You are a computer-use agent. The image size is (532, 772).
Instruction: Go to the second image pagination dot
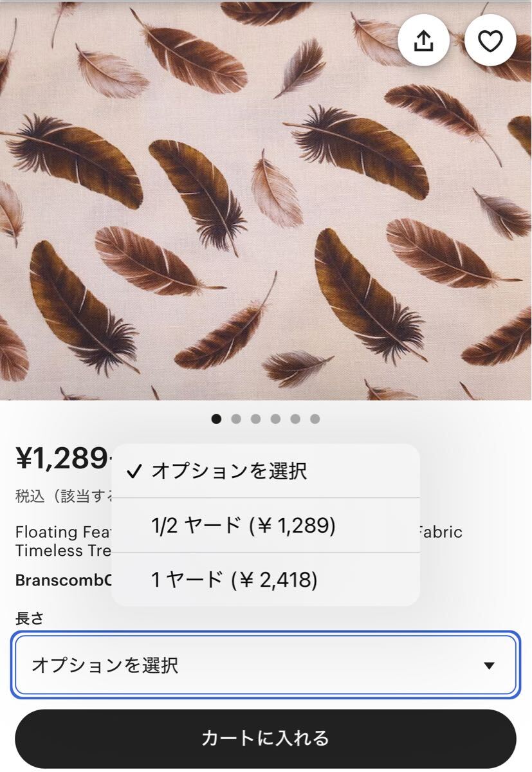(236, 419)
